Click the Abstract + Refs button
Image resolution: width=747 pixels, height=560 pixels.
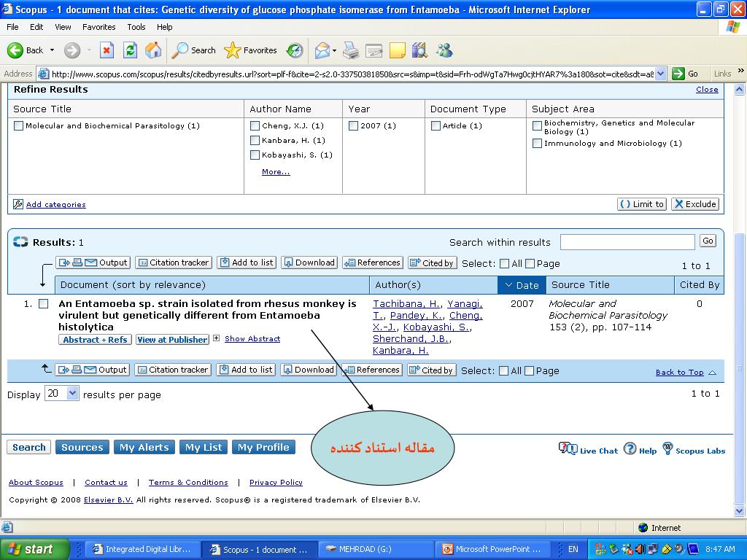pyautogui.click(x=95, y=340)
